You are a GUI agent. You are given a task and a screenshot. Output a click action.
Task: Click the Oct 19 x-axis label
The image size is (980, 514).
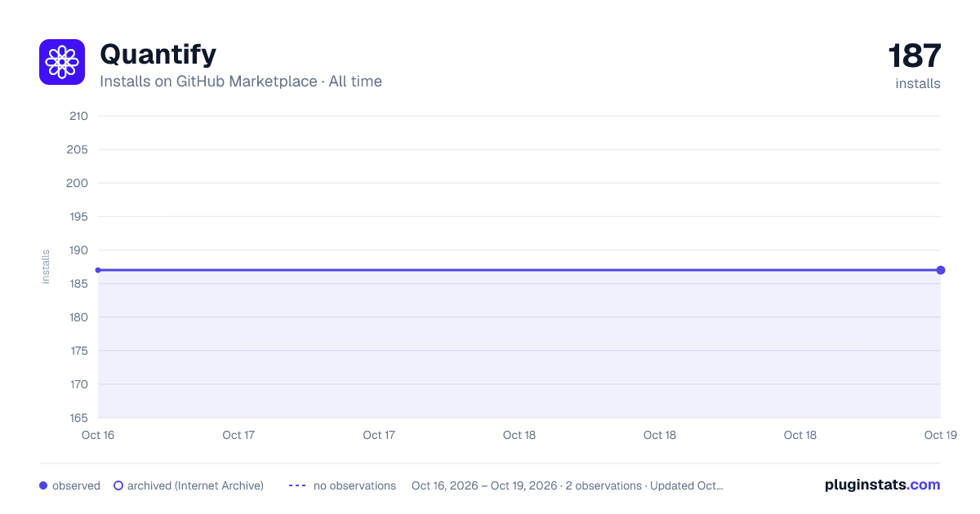point(941,435)
